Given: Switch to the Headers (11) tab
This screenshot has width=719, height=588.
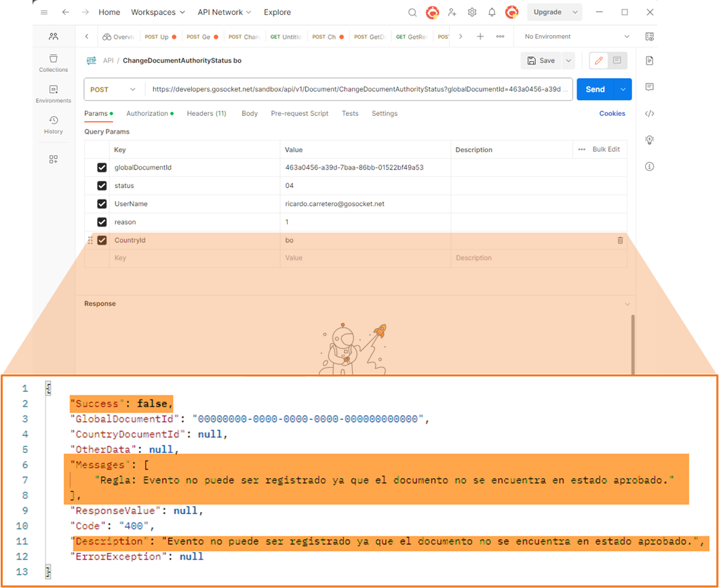Looking at the screenshot, I should pyautogui.click(x=206, y=114).
